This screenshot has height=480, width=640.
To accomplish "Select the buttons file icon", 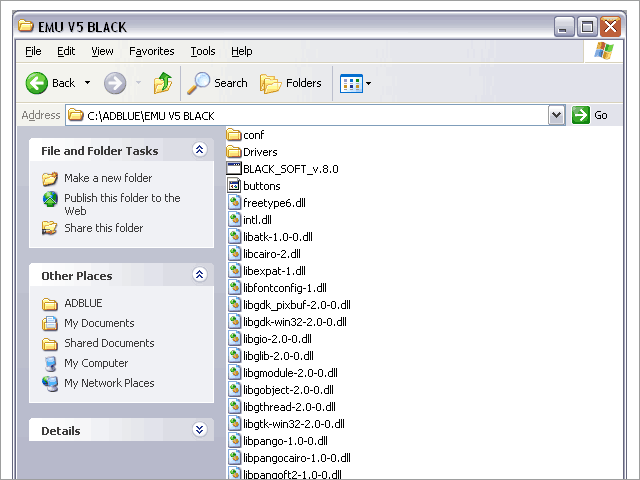I will 234,185.
